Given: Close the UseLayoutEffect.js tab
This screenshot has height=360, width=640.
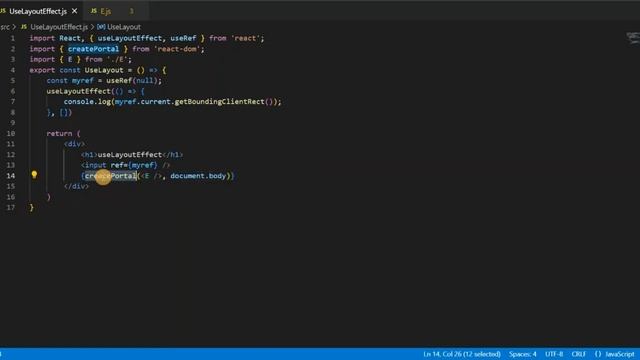Looking at the screenshot, I should (74, 11).
